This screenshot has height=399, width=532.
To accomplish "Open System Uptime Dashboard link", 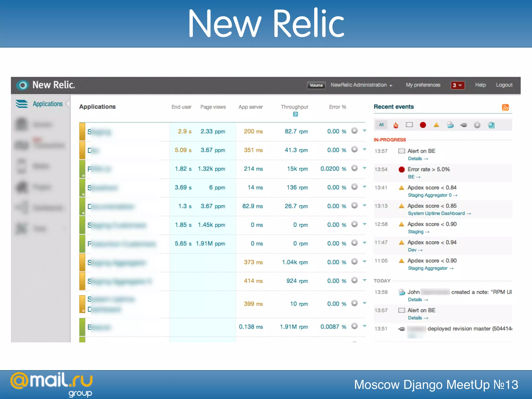I will tap(439, 213).
